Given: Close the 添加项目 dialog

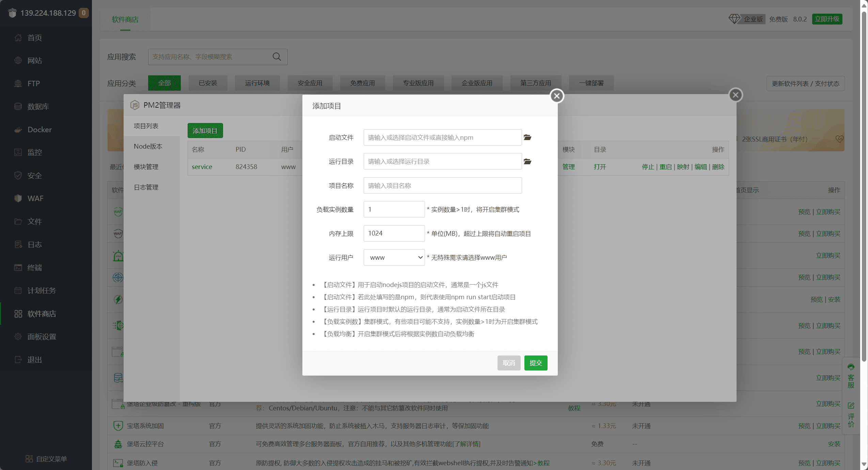Looking at the screenshot, I should [x=557, y=96].
